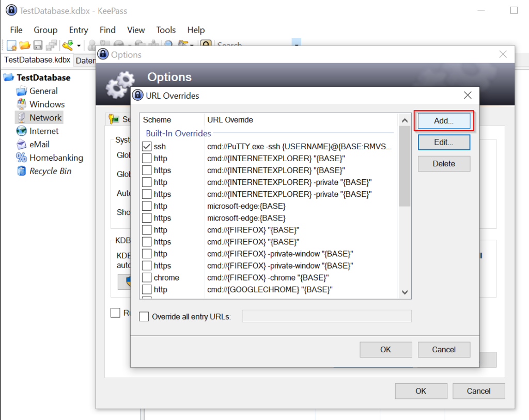This screenshot has width=529, height=420.
Task: Click the KeePass lock icon in title bar
Action: click(11, 10)
